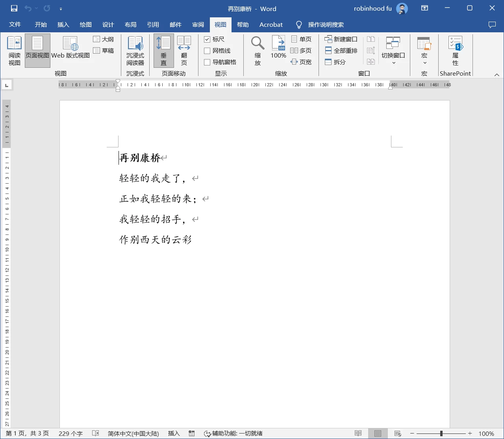Viewport: 504px width, 439px height.
Task: Open the 插入 ribbon tab
Action: [63, 25]
